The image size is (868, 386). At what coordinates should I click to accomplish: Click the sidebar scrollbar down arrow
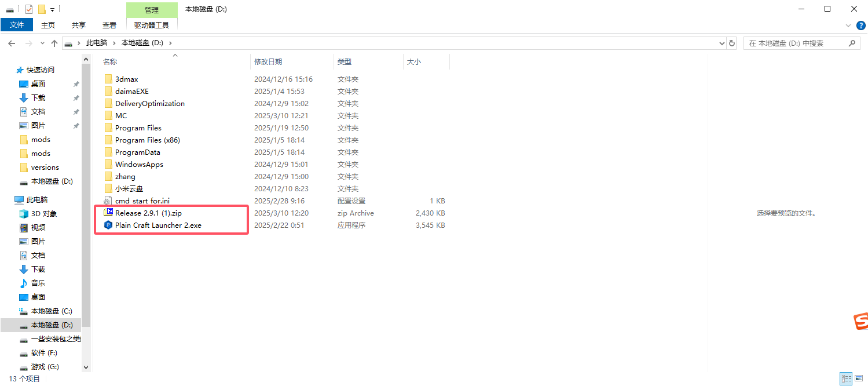coord(86,367)
